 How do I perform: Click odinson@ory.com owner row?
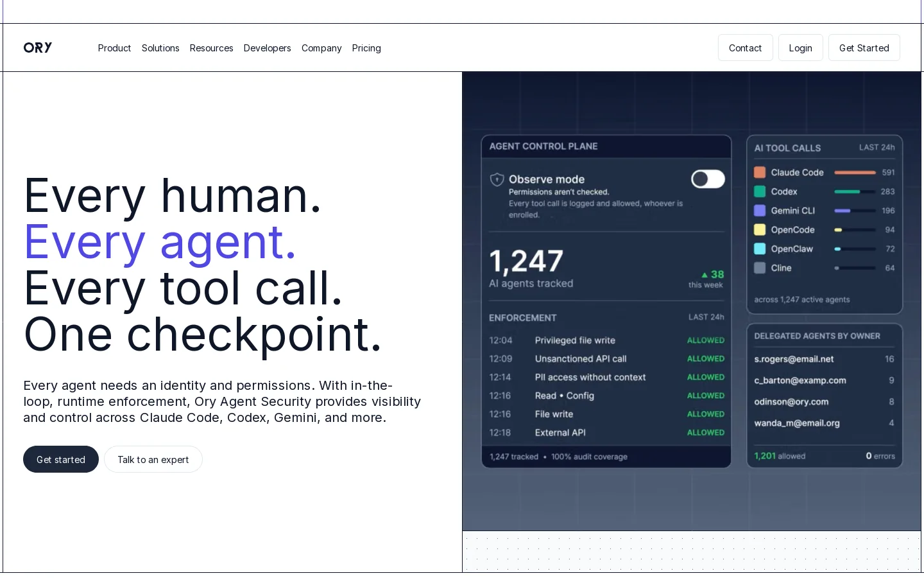tap(825, 401)
